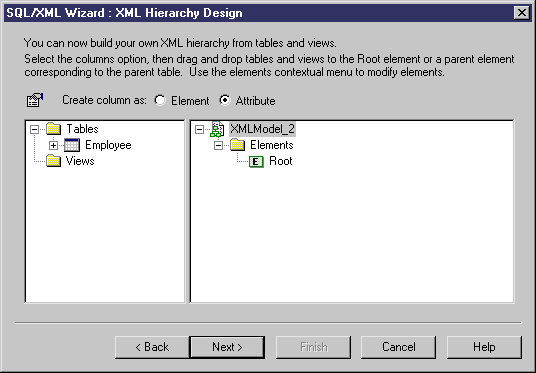Screen dimensions: 536x373
Task: Proceed with the Next button
Action: pyautogui.click(x=227, y=347)
